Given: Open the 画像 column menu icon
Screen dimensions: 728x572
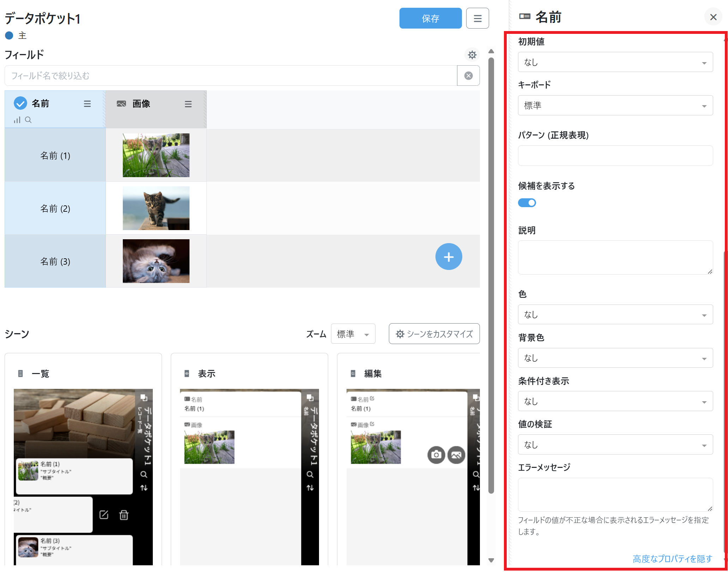Looking at the screenshot, I should point(188,104).
